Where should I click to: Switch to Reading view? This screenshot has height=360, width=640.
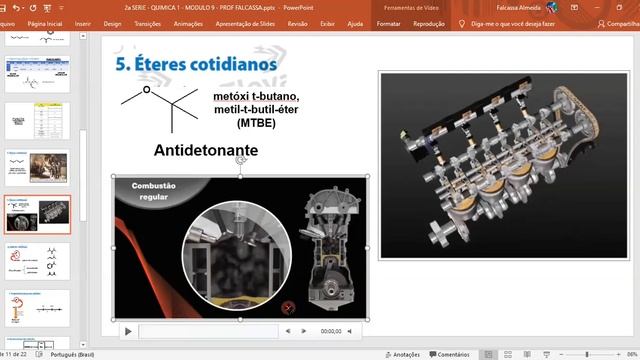(x=527, y=354)
